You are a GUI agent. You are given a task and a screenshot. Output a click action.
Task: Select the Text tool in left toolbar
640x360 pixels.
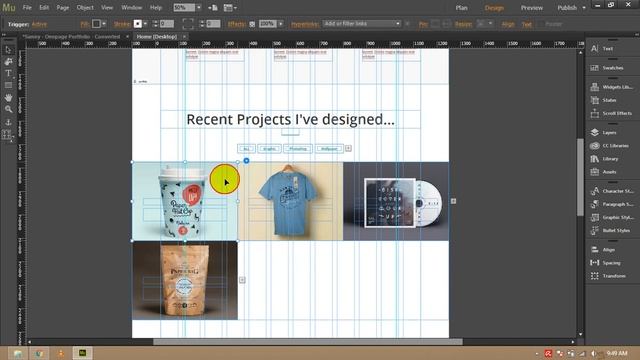coord(8,73)
